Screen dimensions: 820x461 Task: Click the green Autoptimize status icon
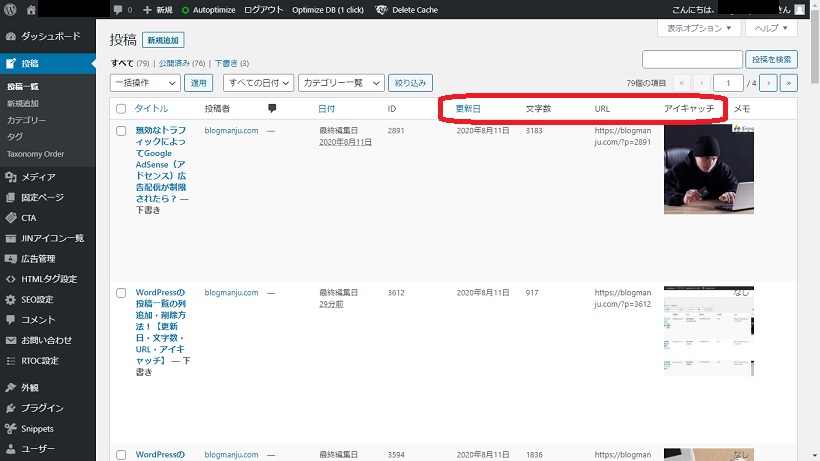tap(185, 10)
